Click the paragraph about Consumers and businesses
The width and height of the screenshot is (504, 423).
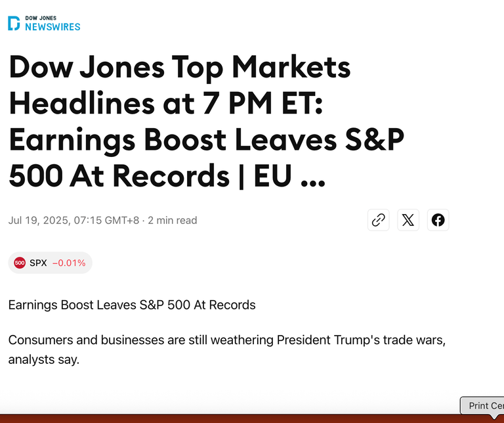[x=227, y=349]
